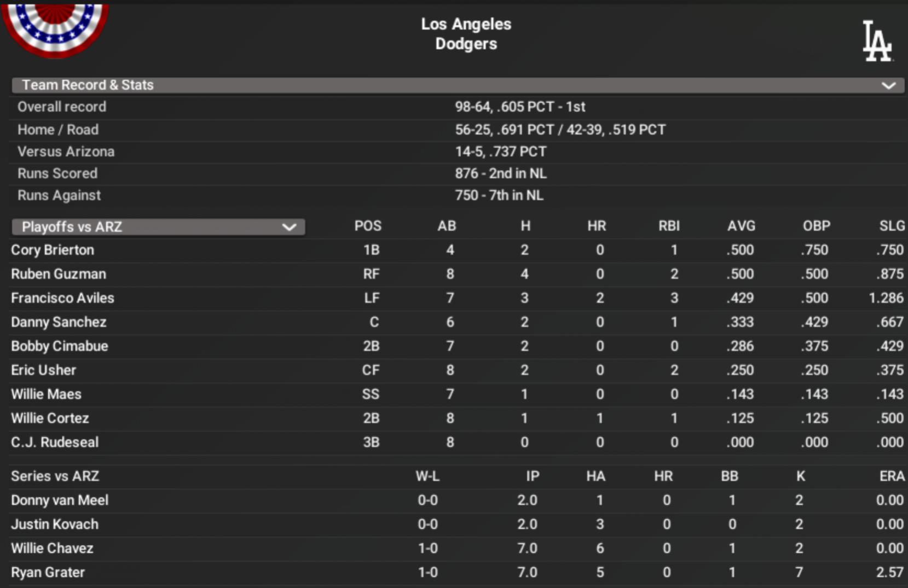View Danny Sanchez player details
Image resolution: width=908 pixels, height=588 pixels.
click(x=59, y=322)
